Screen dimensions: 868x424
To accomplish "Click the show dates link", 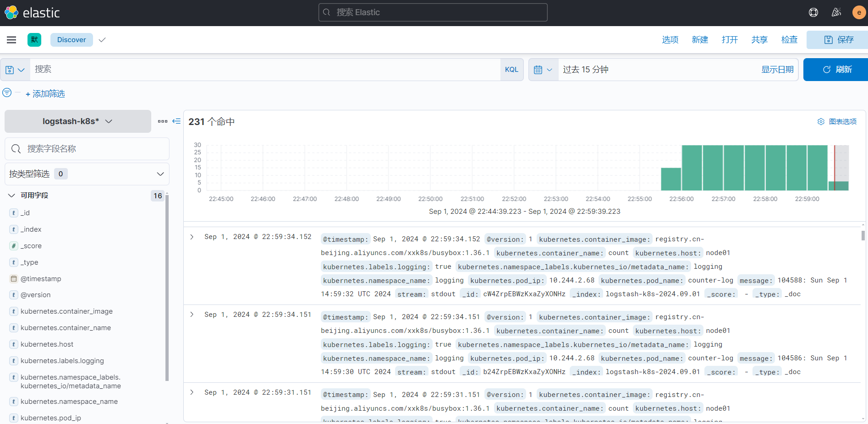I will (778, 70).
